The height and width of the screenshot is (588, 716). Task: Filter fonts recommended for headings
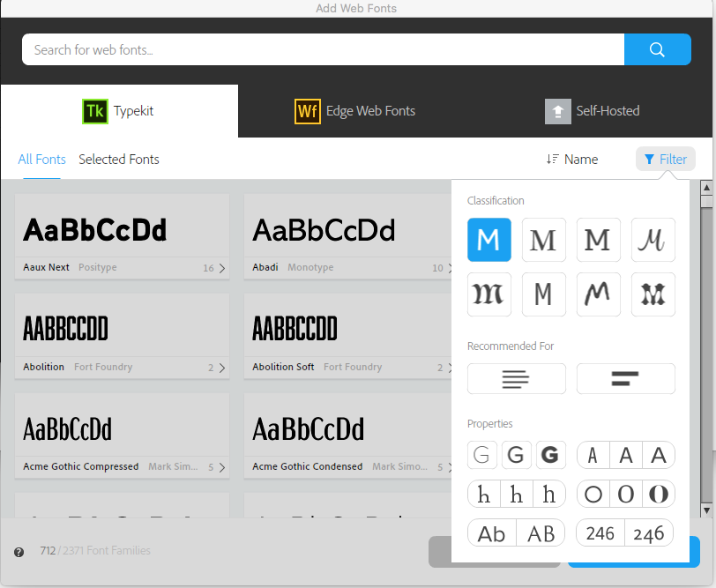coord(625,378)
